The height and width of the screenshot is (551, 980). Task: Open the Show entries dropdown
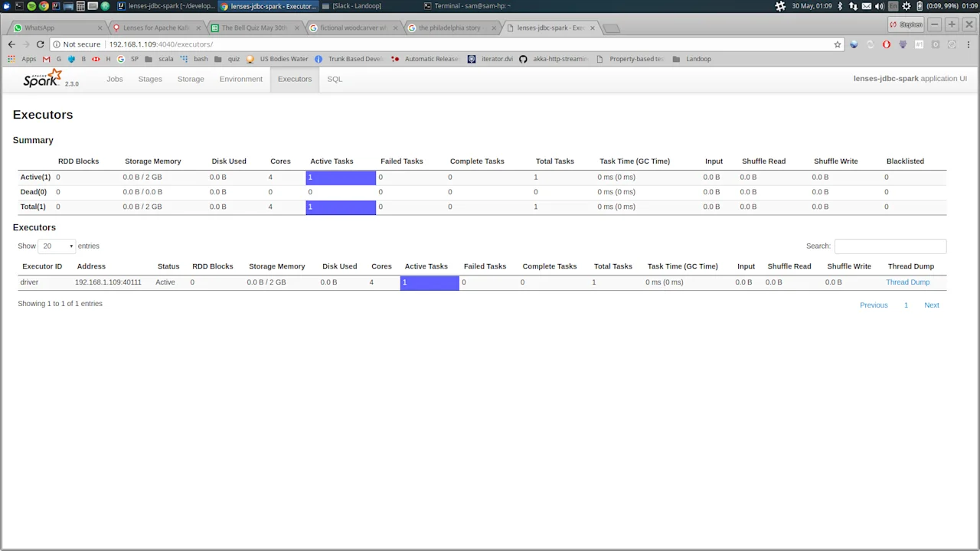pos(57,246)
